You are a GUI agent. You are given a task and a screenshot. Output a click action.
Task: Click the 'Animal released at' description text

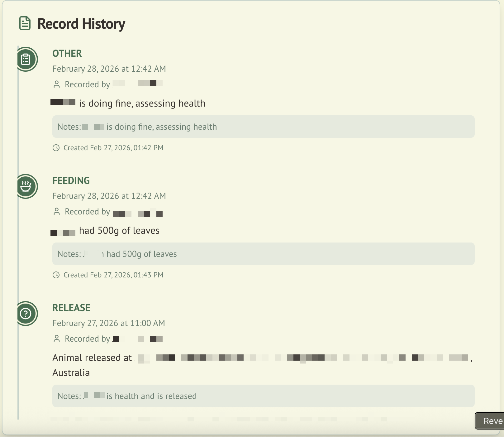pos(92,358)
